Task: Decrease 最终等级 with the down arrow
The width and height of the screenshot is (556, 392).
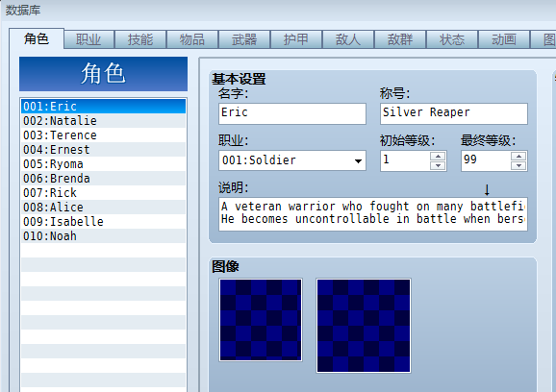Action: click(518, 165)
